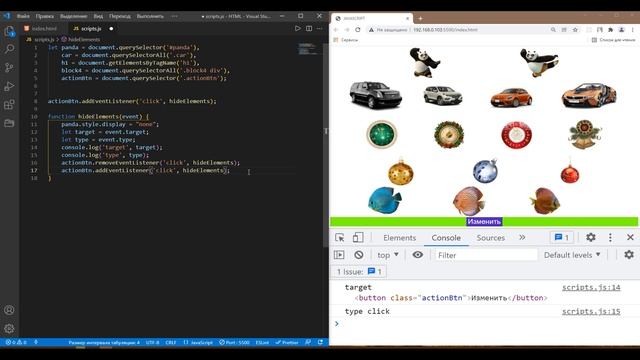Open the scripts.js:14 source link
This screenshot has height=360, width=640.
[591, 287]
